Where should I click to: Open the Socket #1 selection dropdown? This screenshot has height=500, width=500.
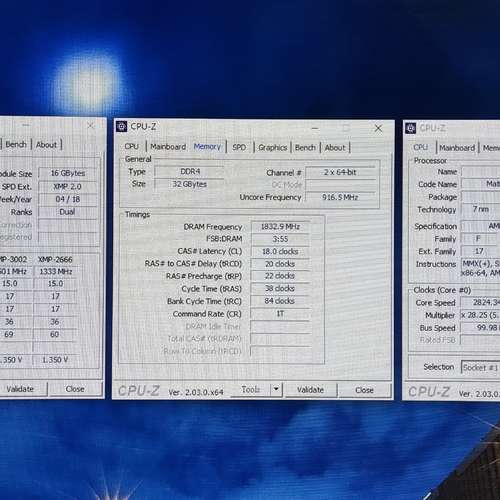point(480,368)
